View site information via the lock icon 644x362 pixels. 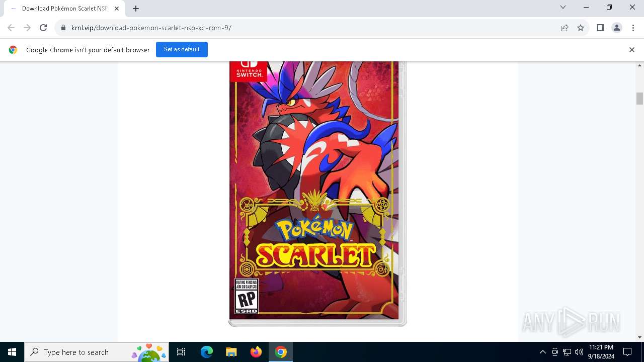63,28
